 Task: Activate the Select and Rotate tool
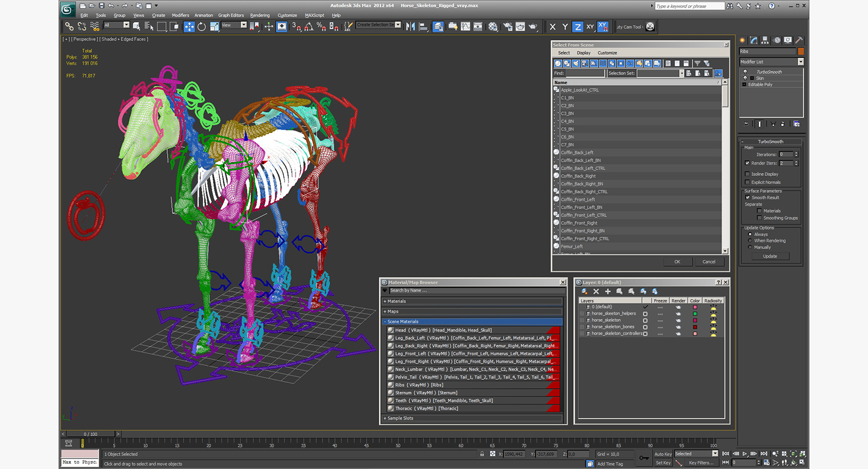[x=202, y=26]
